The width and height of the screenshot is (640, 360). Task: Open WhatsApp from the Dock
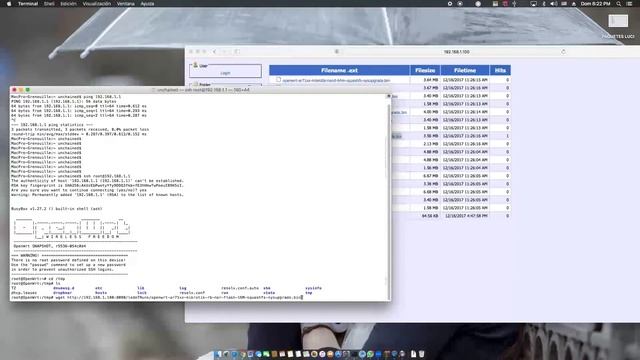tap(370, 354)
